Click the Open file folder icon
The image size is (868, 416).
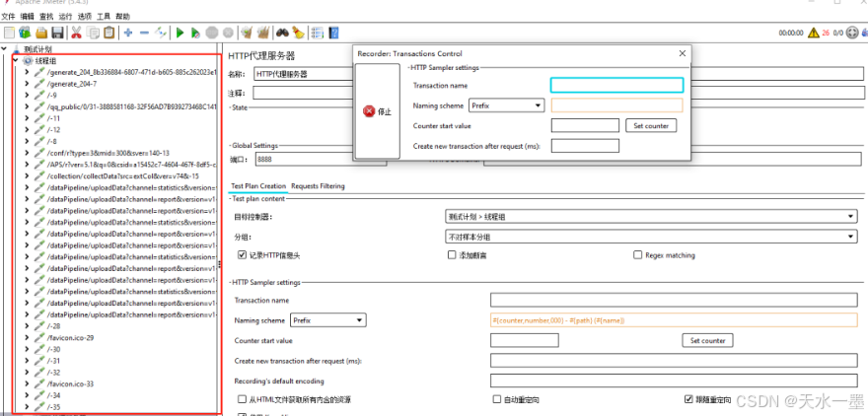(x=41, y=33)
